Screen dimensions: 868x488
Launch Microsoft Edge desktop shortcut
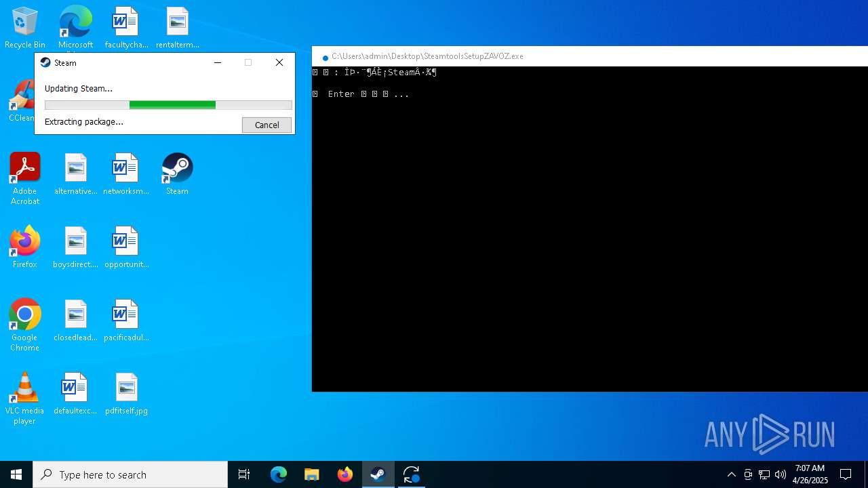click(x=75, y=28)
